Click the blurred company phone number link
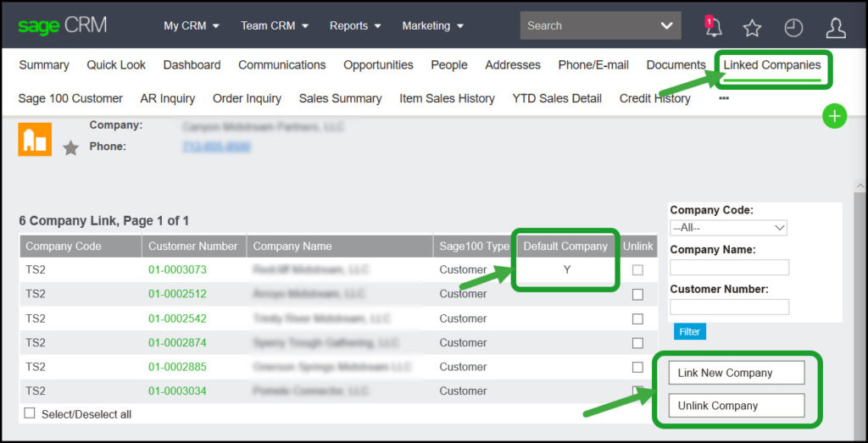The image size is (868, 443). pos(216,147)
